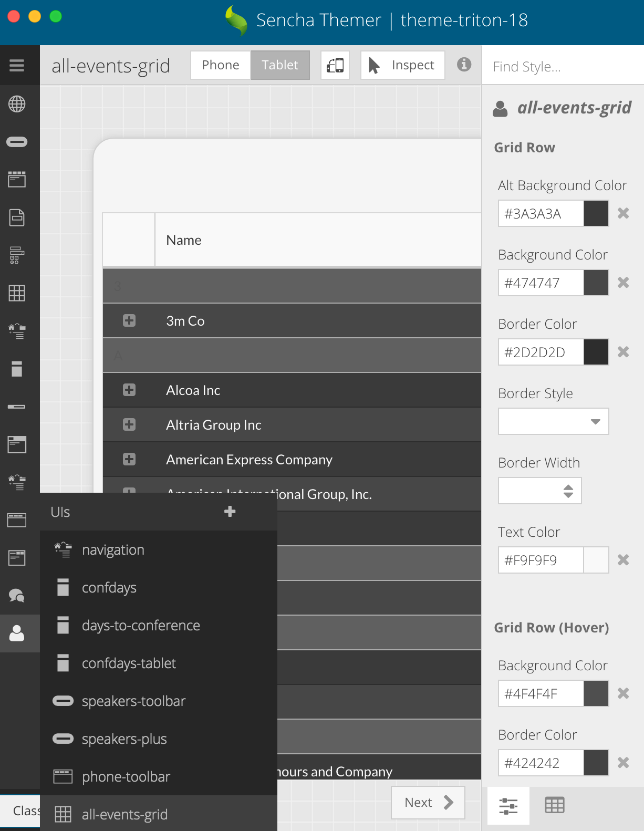Image resolution: width=644 pixels, height=831 pixels.
Task: Click the Grid Row (Hover) section heading
Action: coord(552,628)
